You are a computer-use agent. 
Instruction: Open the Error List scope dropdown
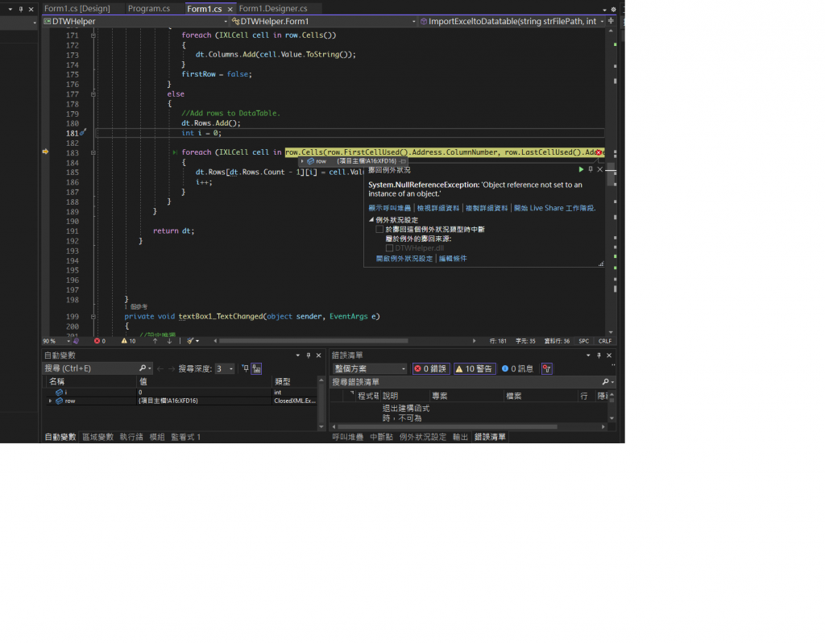[x=404, y=368]
